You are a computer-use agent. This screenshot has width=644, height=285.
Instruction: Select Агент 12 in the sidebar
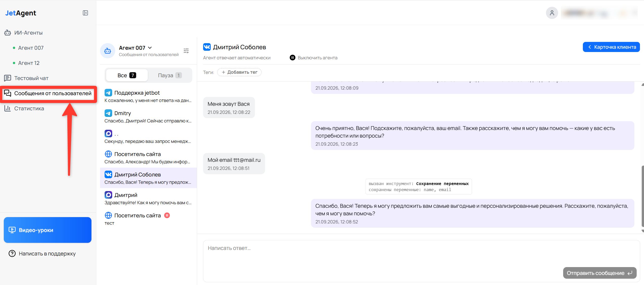29,63
